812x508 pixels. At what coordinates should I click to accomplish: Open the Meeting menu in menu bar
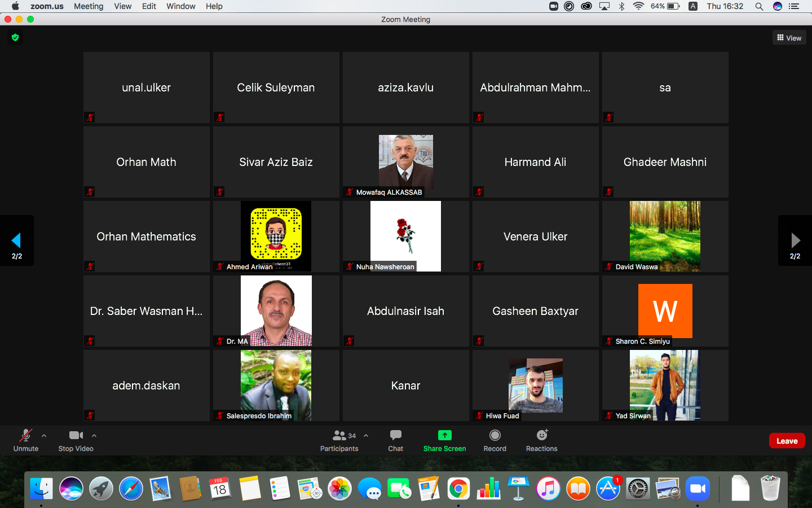pyautogui.click(x=89, y=6)
